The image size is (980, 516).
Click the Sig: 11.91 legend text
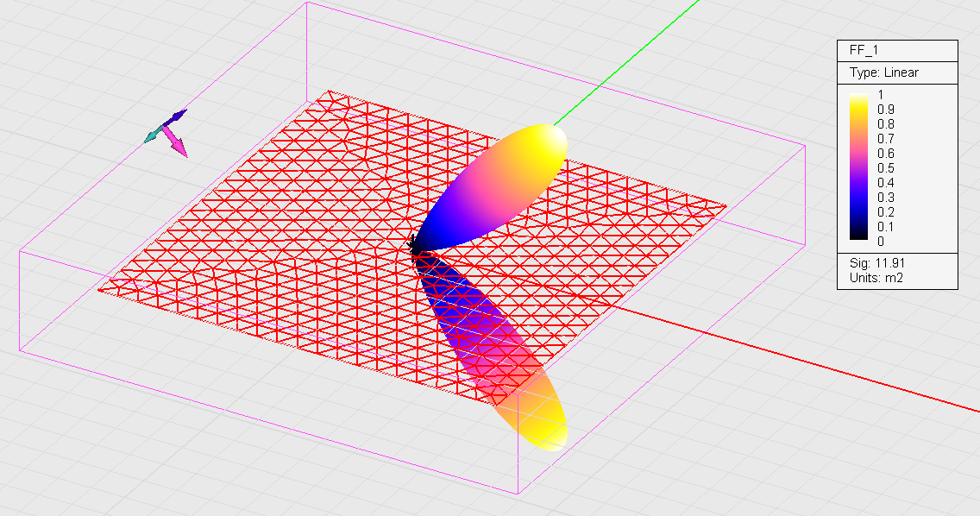click(x=876, y=262)
